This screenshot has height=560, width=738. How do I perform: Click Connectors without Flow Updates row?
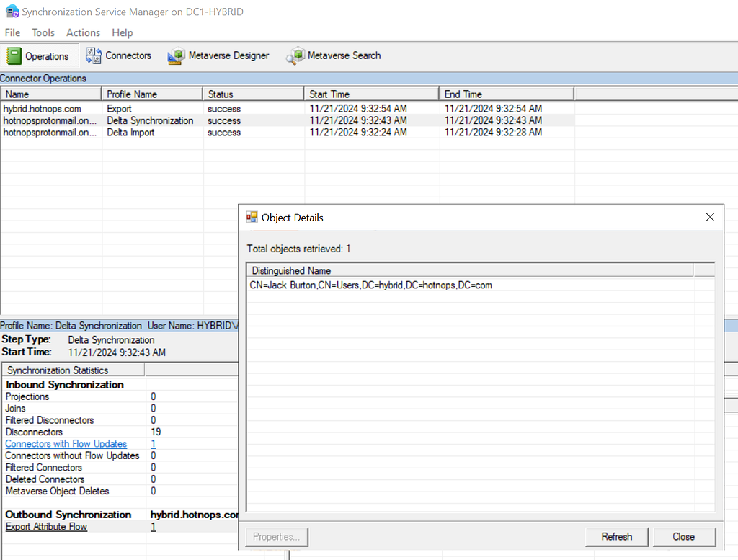[120, 455]
